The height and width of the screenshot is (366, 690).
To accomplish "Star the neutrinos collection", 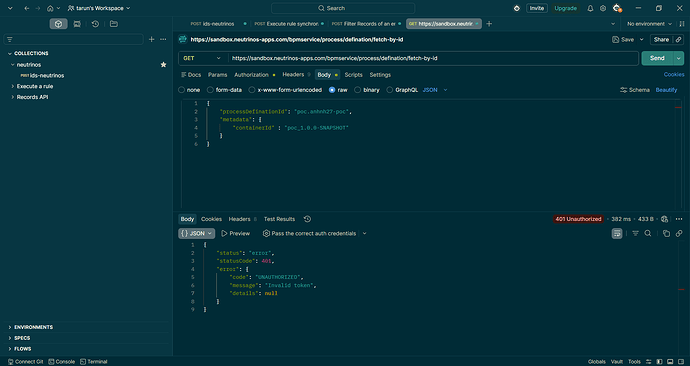I will (163, 65).
